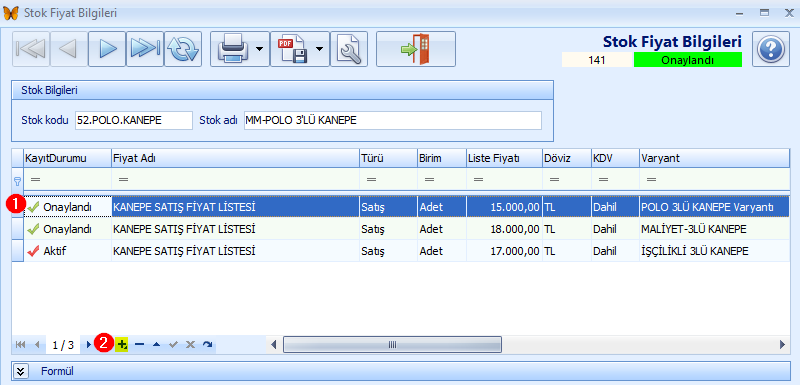Go to first row in grid navigator

pos(21,345)
